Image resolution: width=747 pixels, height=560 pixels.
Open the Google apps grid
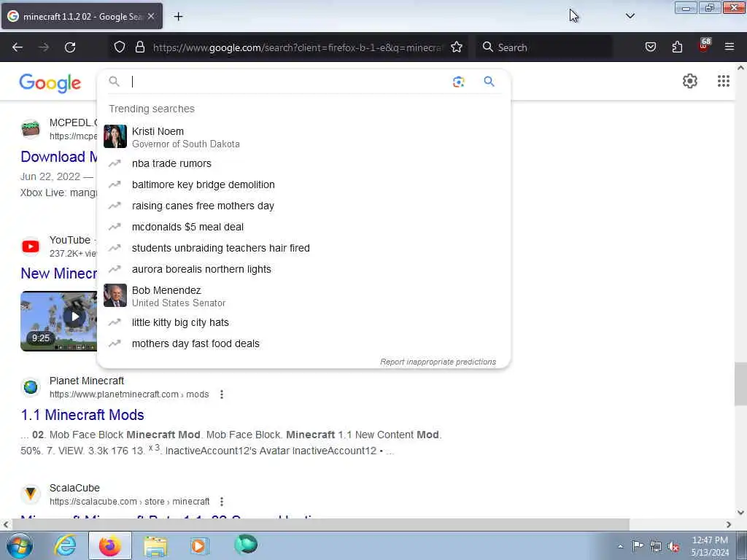(723, 82)
